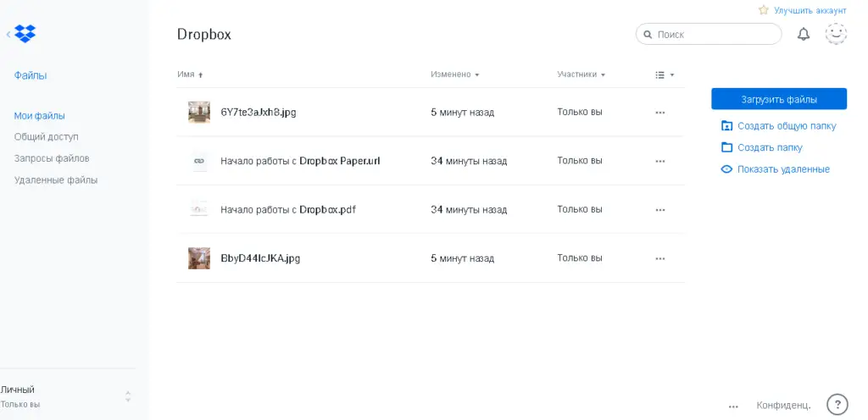Expand the Личный account switcher
Image resolution: width=868 pixels, height=420 pixels.
click(x=128, y=395)
